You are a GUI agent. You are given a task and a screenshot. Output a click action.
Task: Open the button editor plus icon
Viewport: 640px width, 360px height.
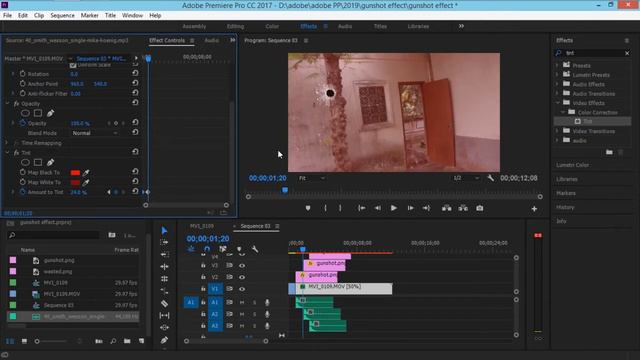point(534,209)
